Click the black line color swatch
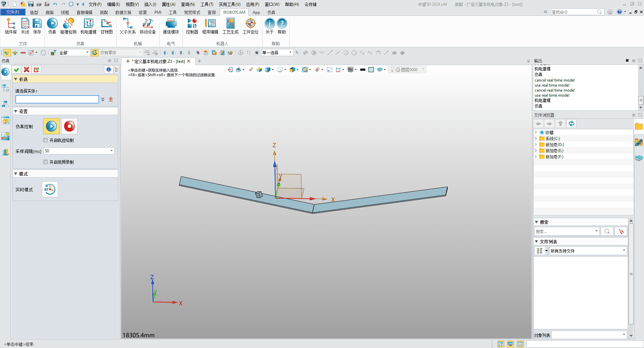Image resolution: width=644 pixels, height=348 pixels. tap(363, 70)
